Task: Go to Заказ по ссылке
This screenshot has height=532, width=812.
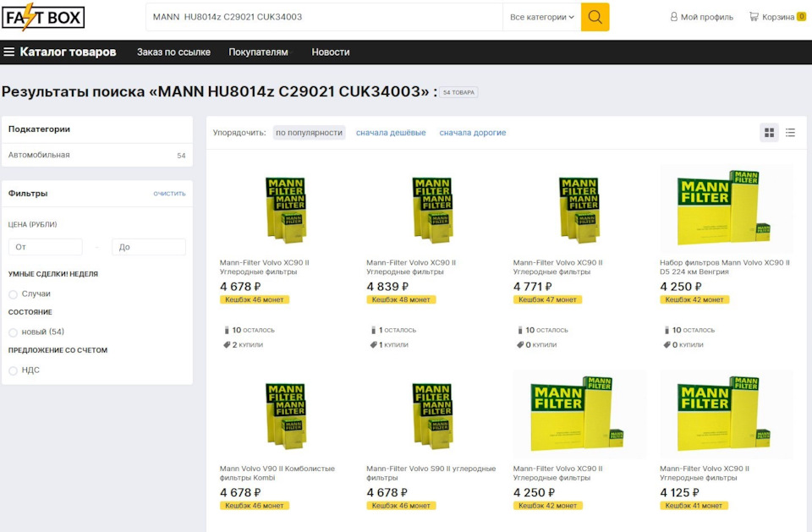Action: [x=173, y=52]
